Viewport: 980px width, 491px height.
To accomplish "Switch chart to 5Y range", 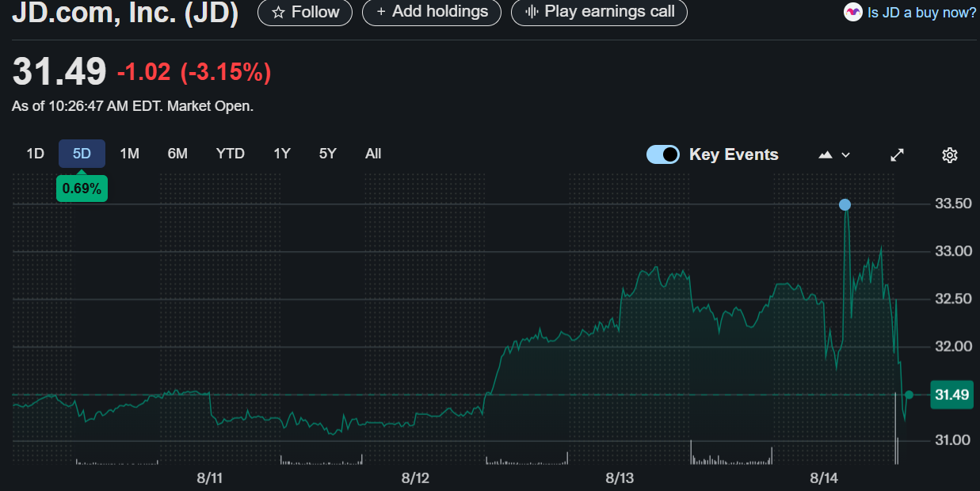I will pos(328,154).
